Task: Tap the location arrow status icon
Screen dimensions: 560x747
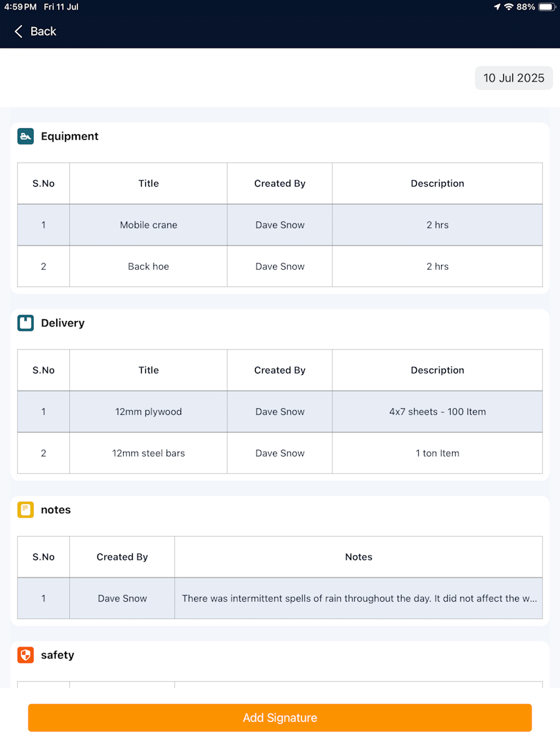Action: [497, 7]
